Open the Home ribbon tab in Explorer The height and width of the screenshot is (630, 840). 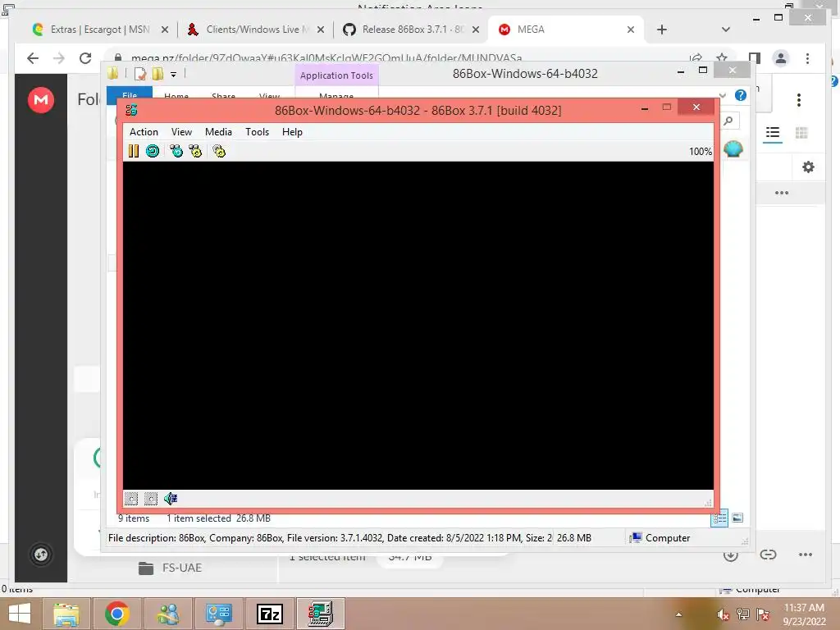[176, 96]
